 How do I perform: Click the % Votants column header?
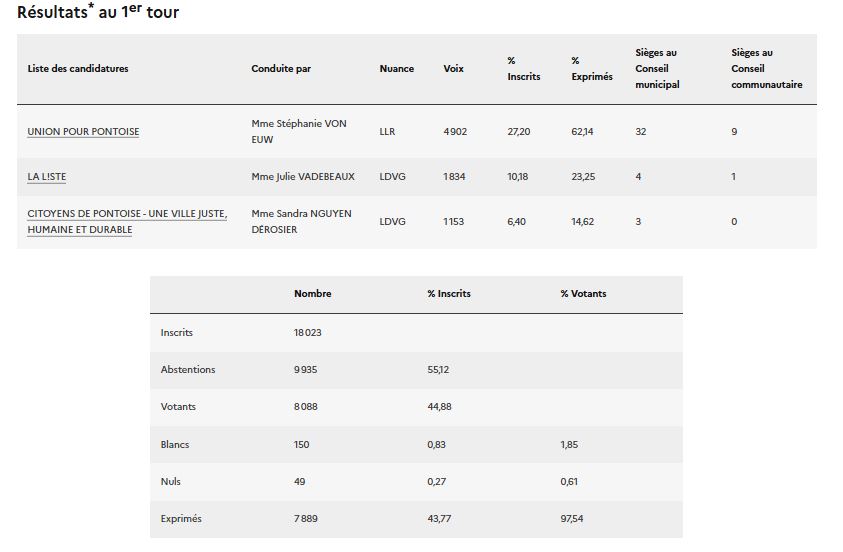pyautogui.click(x=583, y=294)
